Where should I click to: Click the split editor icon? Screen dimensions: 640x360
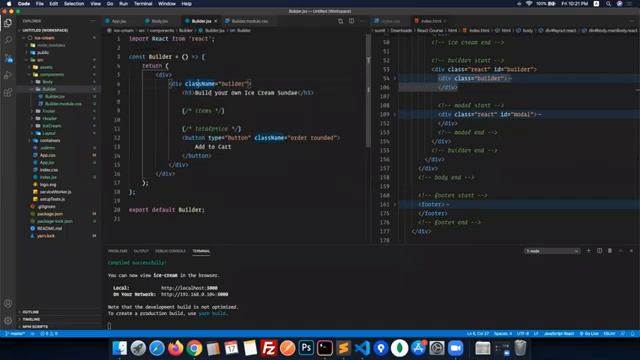click(351, 21)
